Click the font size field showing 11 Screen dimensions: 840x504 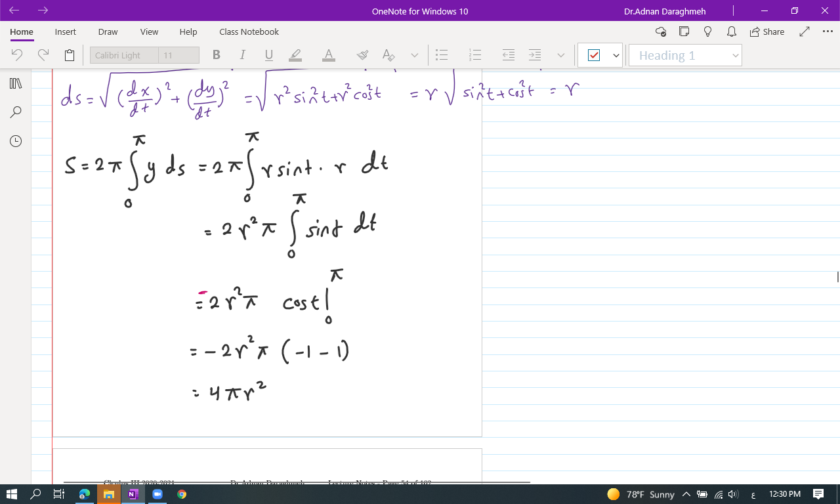[178, 55]
